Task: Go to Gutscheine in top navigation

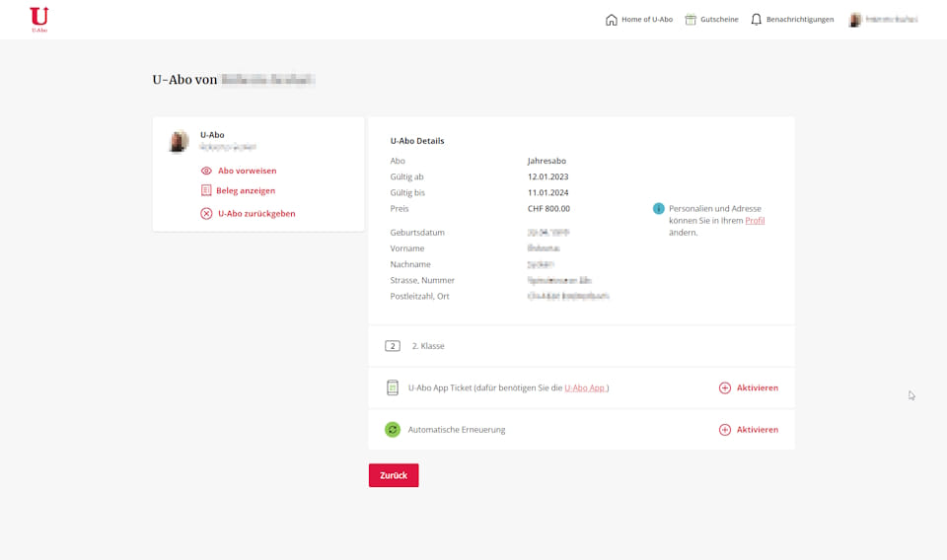Action: coord(719,20)
